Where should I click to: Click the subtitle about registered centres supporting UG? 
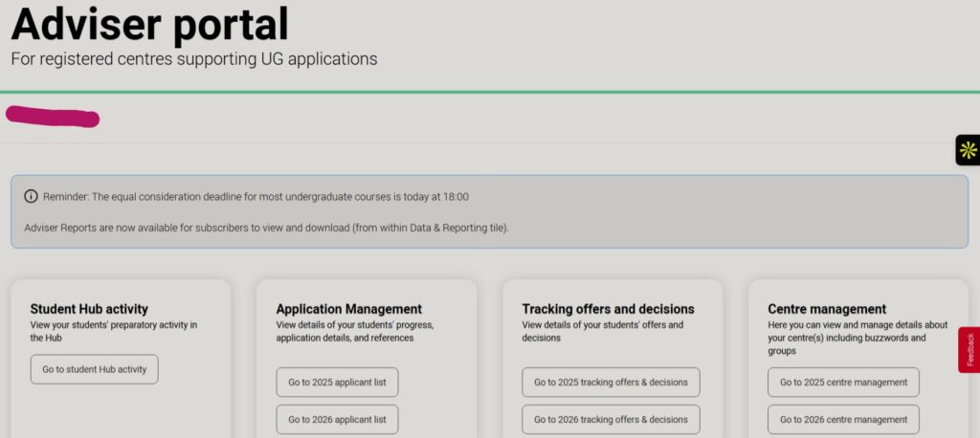194,59
